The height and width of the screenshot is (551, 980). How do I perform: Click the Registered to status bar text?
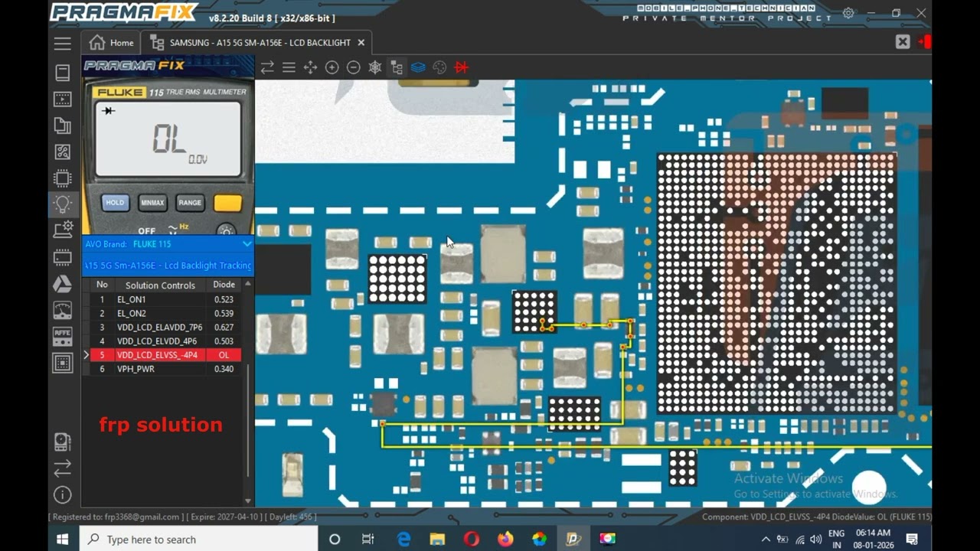click(x=184, y=517)
